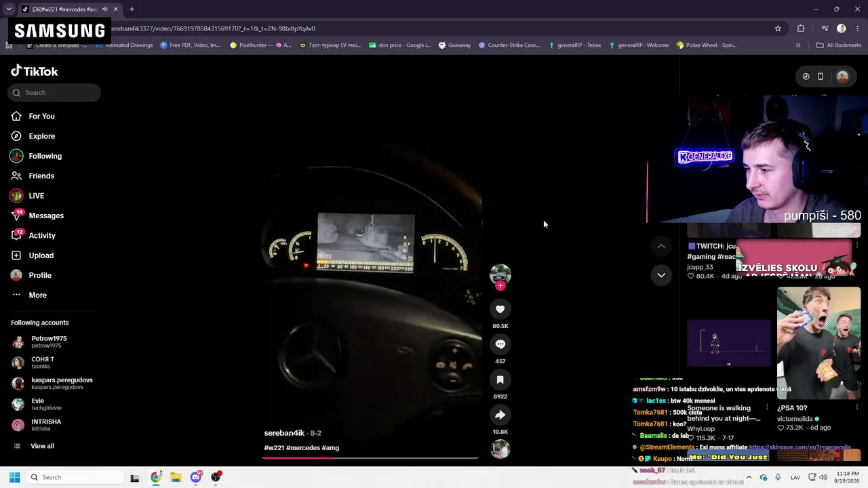Screen dimensions: 868x488
Task: Open the tab search dropdown
Action: tap(9, 9)
